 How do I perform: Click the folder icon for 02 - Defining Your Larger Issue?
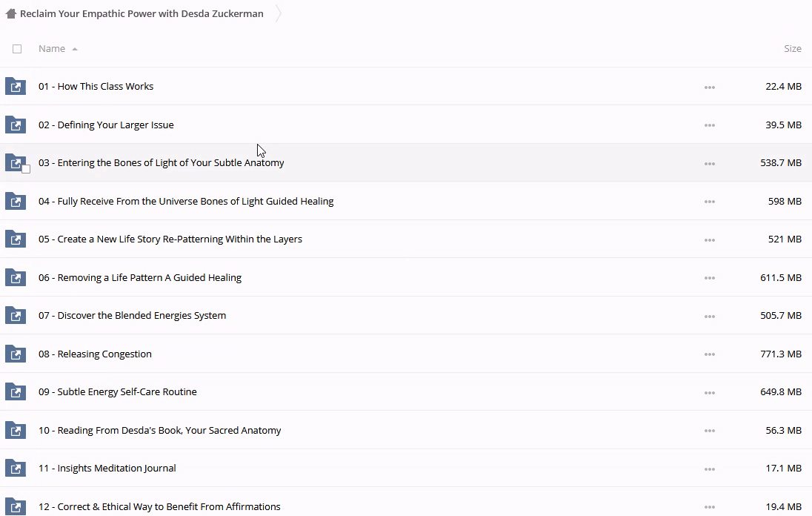click(16, 125)
